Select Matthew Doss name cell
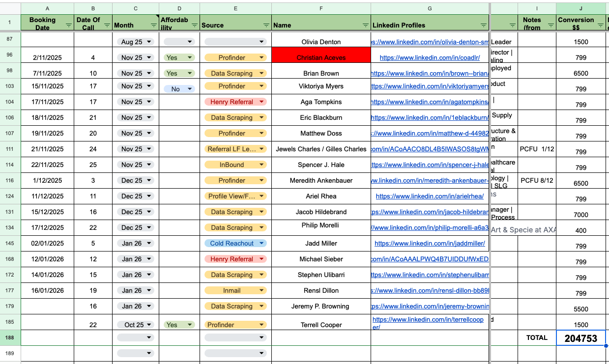 (321, 133)
